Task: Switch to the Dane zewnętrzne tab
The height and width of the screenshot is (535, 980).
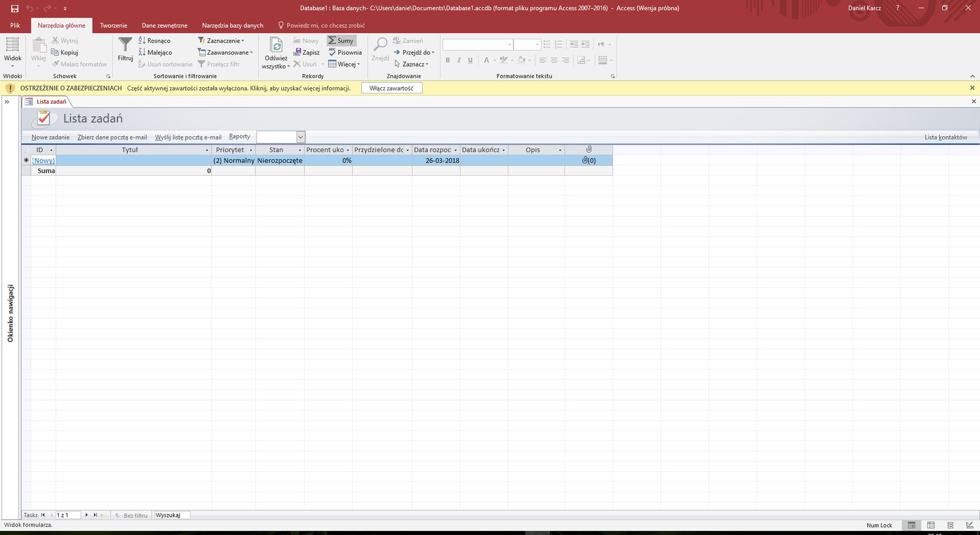Action: (x=165, y=26)
